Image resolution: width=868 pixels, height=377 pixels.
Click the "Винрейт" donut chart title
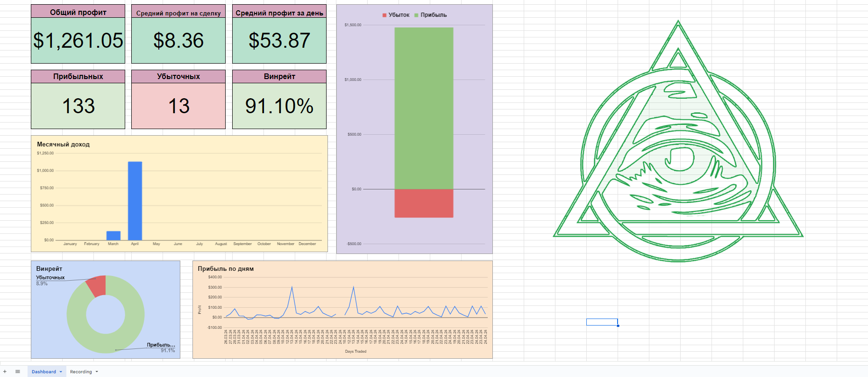tap(49, 269)
